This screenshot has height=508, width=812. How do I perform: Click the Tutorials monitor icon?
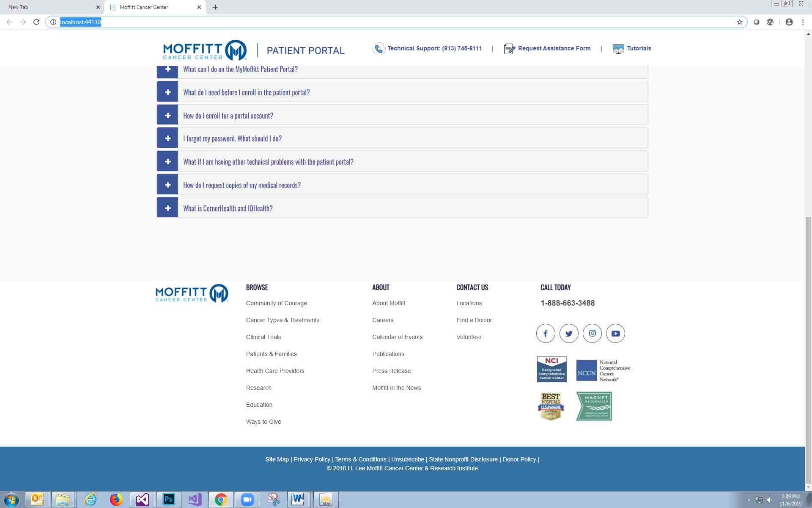pyautogui.click(x=618, y=49)
